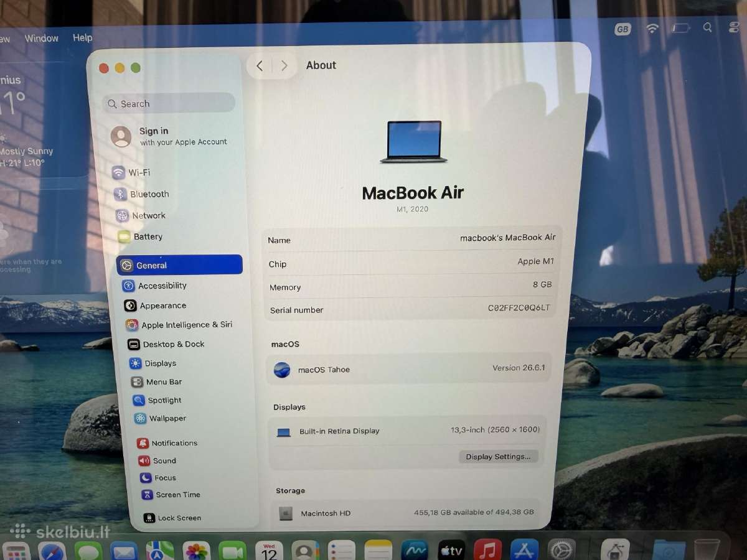Image resolution: width=747 pixels, height=560 pixels.
Task: Click the GB input source menu bar icon
Action: pos(622,29)
